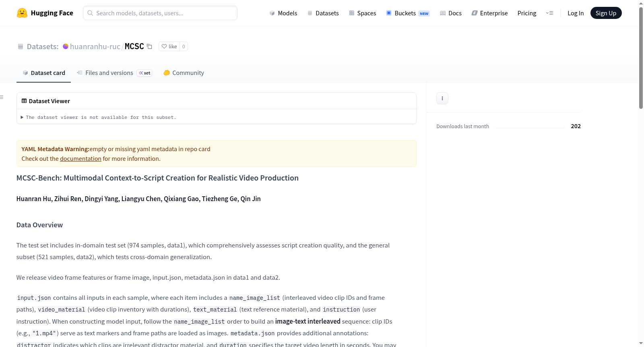Click the Datasets breadcrumb database icon

pos(21,47)
